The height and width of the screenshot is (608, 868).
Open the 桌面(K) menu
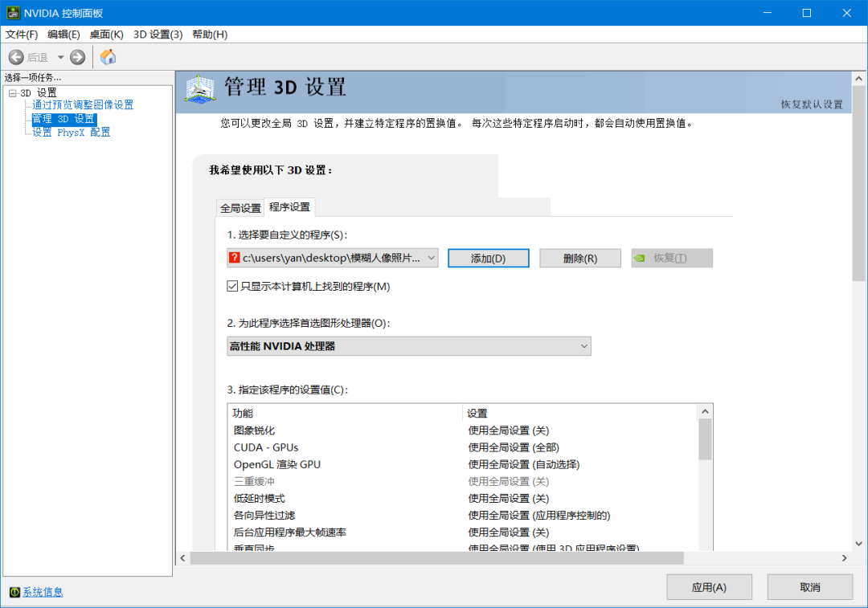106,35
